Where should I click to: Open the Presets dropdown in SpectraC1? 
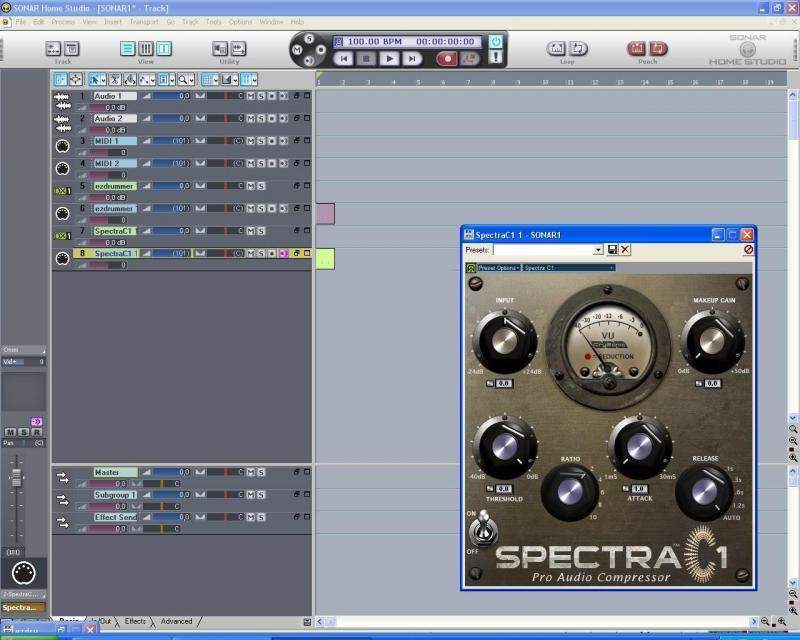pyautogui.click(x=598, y=249)
